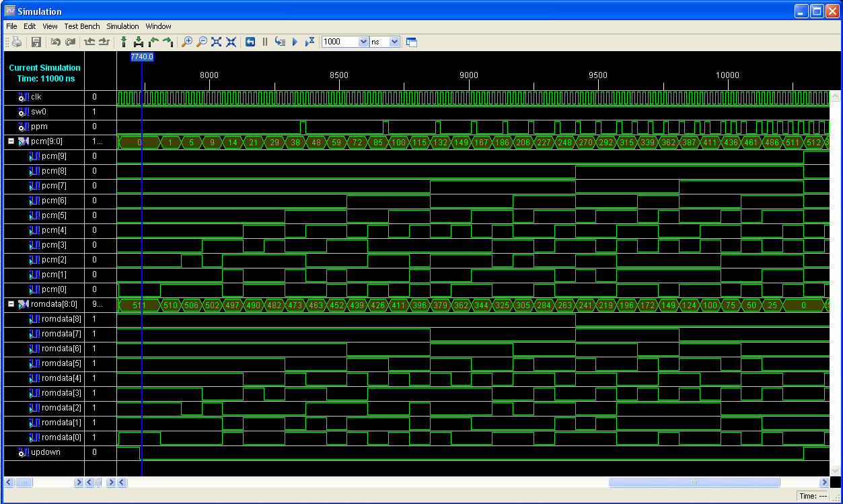Run the simulation with the play arrow
Screen dimensions: 843x504
[x=295, y=42]
